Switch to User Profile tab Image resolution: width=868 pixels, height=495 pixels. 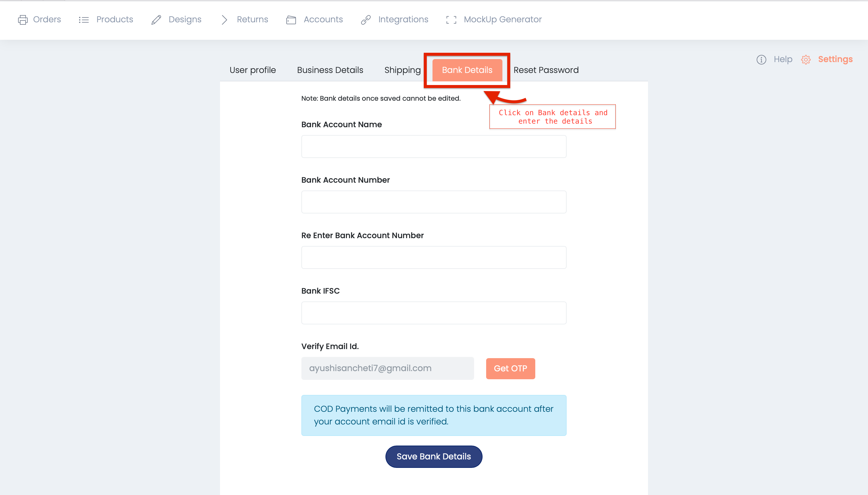(x=253, y=70)
